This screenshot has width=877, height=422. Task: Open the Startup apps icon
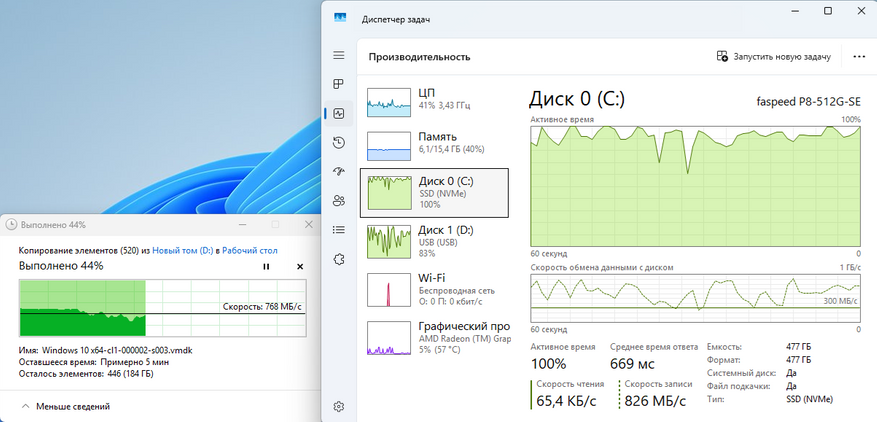coord(338,171)
